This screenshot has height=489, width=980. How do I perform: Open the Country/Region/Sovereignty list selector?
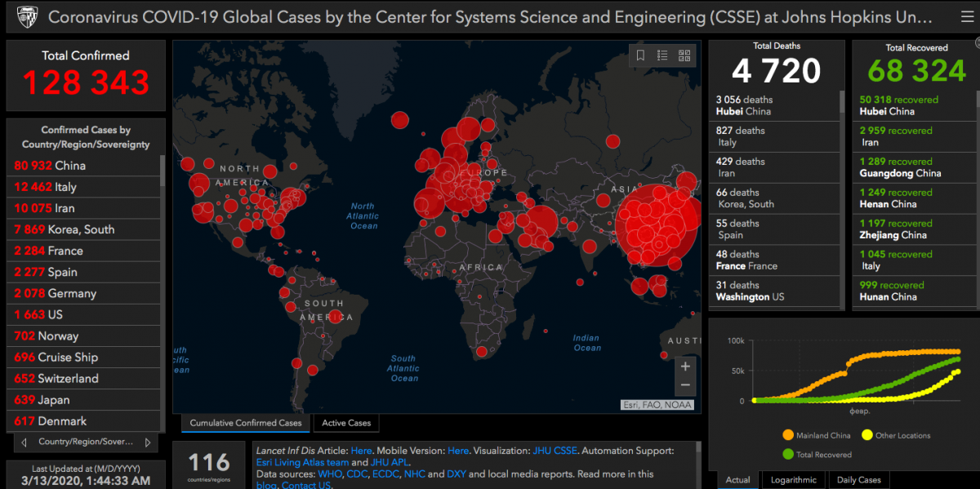pos(86,442)
